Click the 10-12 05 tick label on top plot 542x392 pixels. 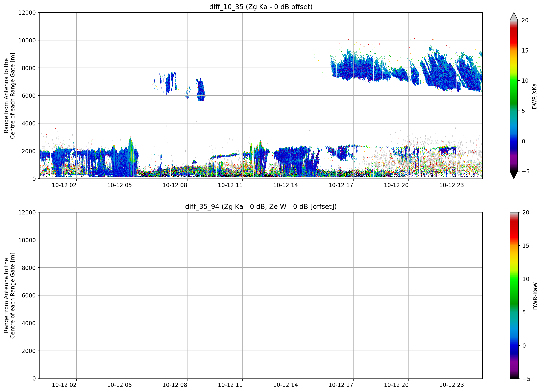coord(119,185)
